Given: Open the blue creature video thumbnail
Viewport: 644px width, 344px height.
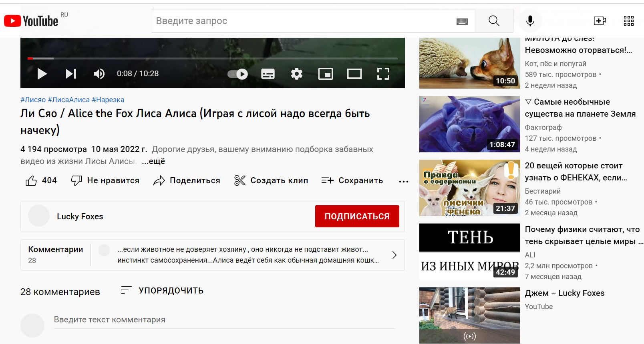Looking at the screenshot, I should tap(470, 124).
